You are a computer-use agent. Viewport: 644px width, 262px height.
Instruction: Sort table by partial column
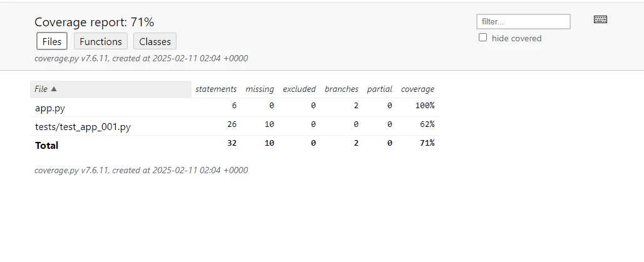click(x=379, y=89)
